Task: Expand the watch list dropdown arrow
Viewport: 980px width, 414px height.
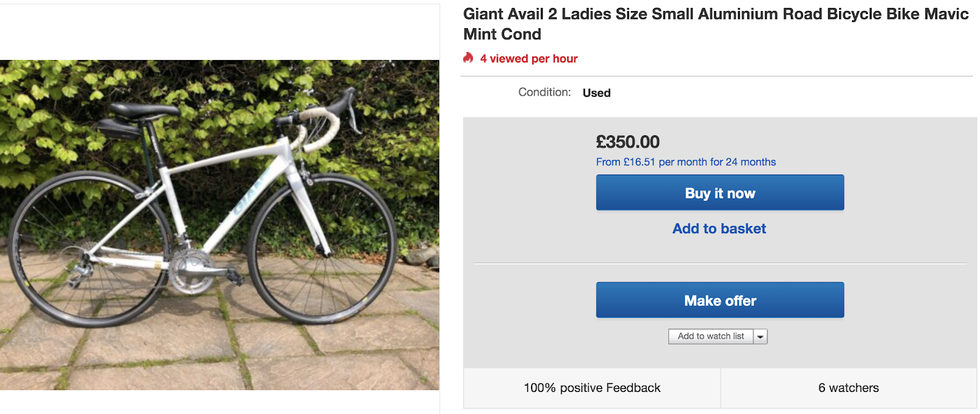Action: pyautogui.click(x=760, y=336)
